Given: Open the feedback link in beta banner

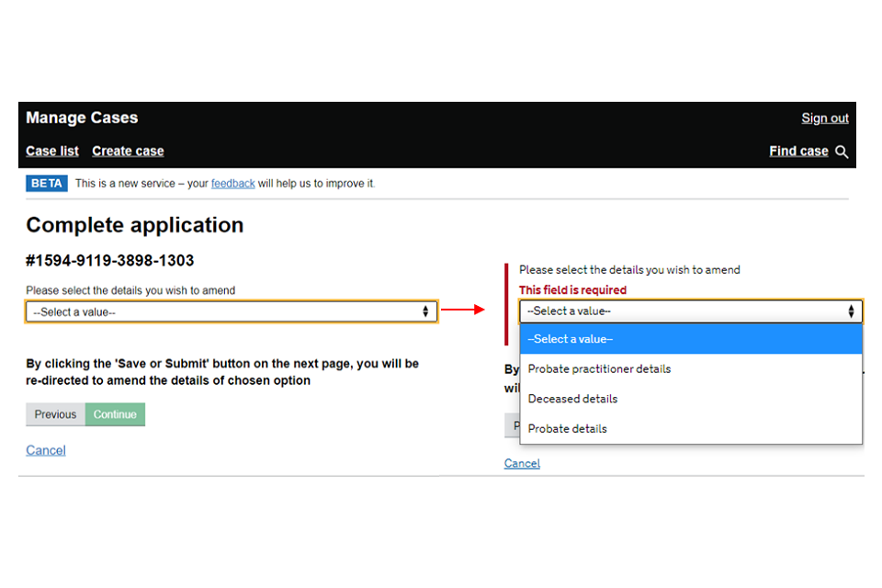Looking at the screenshot, I should (x=232, y=184).
